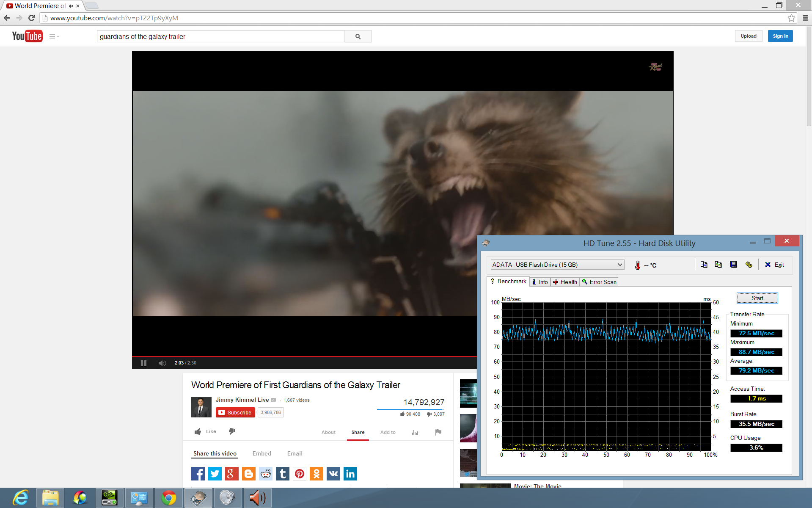Share video on Blogger
The width and height of the screenshot is (812, 508).
click(249, 474)
